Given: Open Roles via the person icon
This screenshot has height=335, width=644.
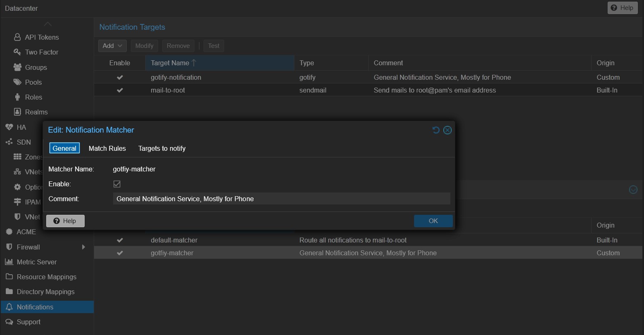Looking at the screenshot, I should 17,97.
